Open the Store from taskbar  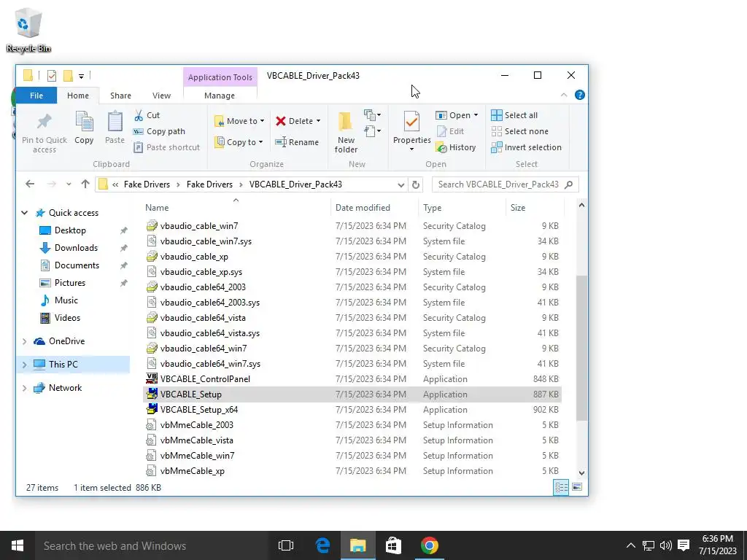[393, 545]
